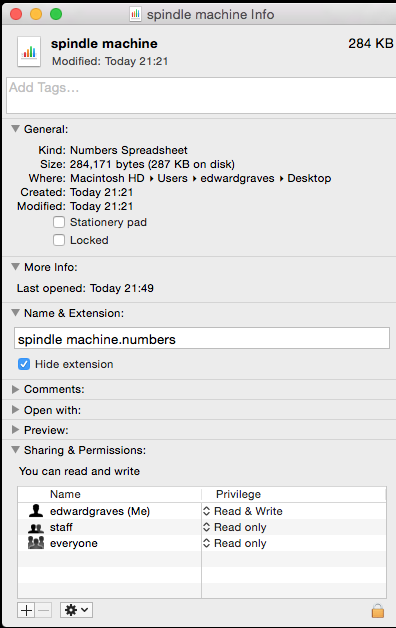This screenshot has height=628, width=396.
Task: Expand the Preview section
Action: click(15, 430)
